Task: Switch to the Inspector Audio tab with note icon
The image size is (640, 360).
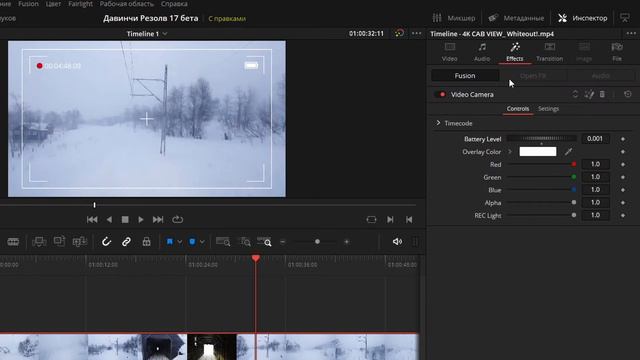Action: point(482,52)
